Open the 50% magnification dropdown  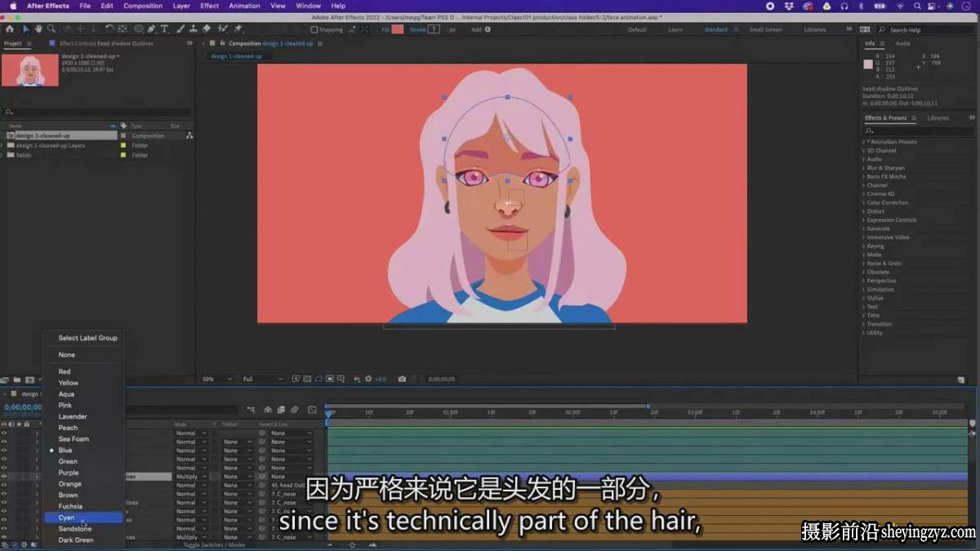(x=218, y=379)
